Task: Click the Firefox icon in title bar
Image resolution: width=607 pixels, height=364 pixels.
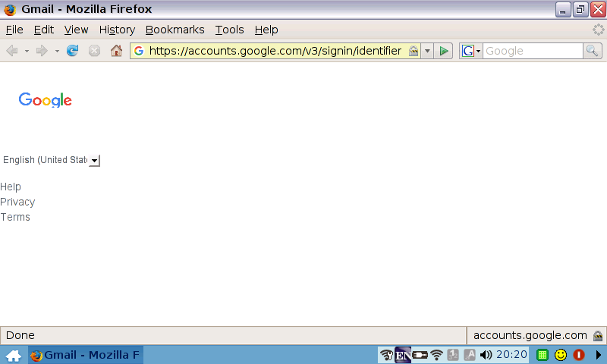Action: [x=10, y=9]
